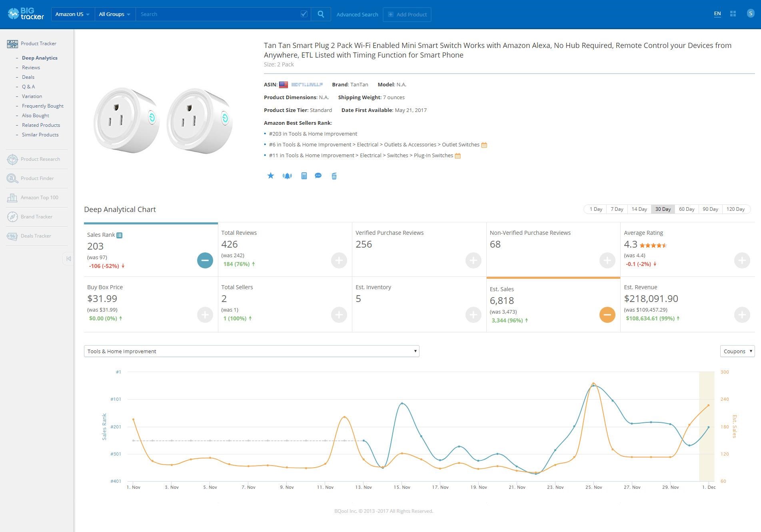Image resolution: width=761 pixels, height=532 pixels.
Task: Open the All Groups dropdown
Action: (x=115, y=14)
